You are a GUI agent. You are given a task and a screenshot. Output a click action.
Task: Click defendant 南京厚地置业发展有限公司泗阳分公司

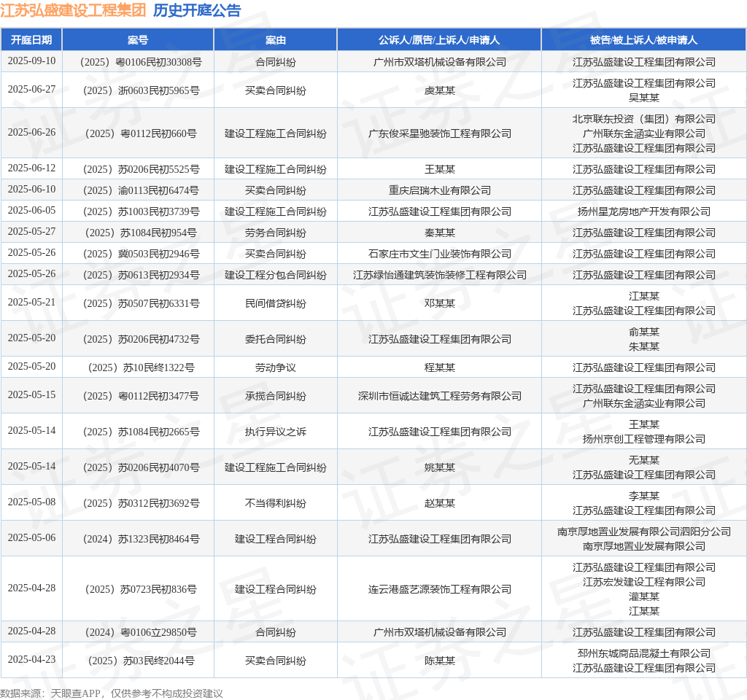point(644,532)
